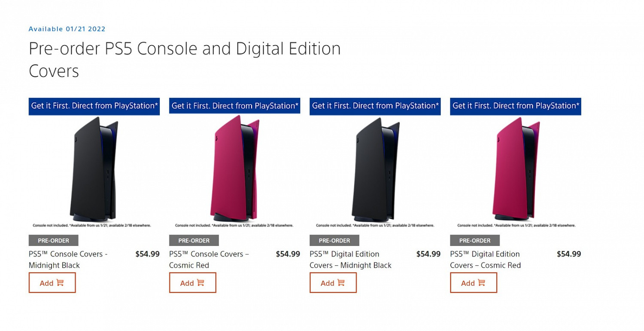Click the cart icon on Digital Edition Midnight Black Add button

coord(341,283)
